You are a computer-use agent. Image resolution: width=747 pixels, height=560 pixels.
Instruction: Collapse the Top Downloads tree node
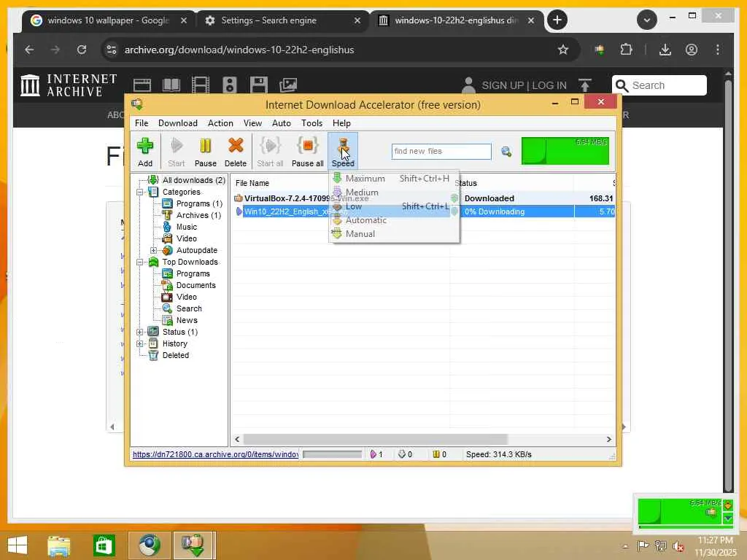[x=139, y=262]
